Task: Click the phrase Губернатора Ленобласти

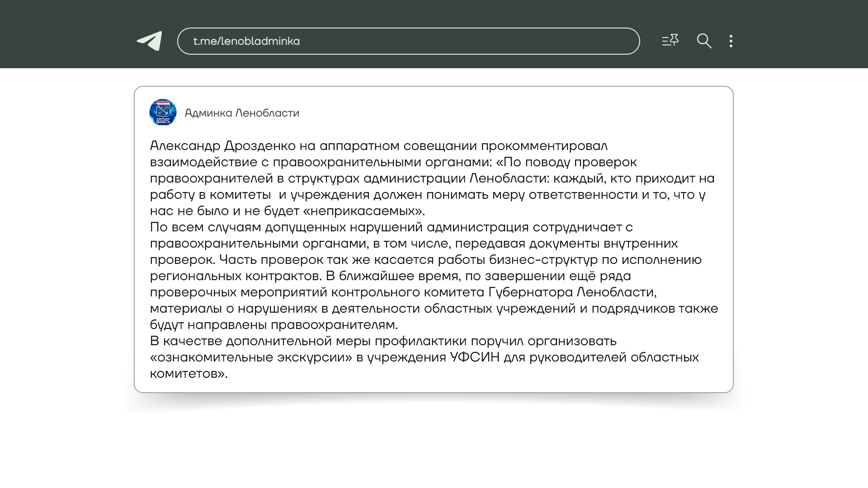Action: pyautogui.click(x=571, y=292)
